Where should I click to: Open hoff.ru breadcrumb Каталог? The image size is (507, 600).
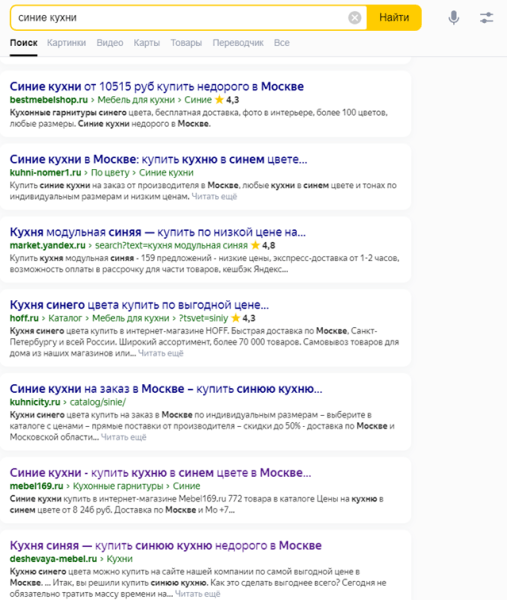tap(65, 318)
